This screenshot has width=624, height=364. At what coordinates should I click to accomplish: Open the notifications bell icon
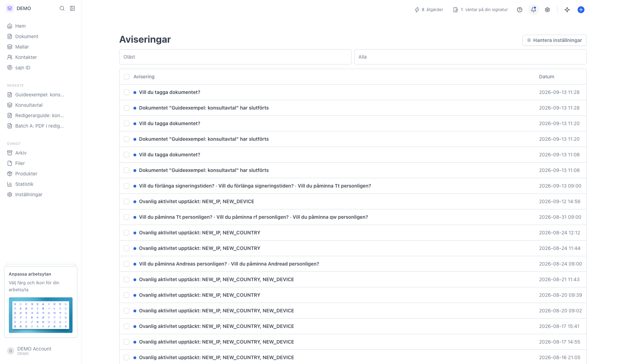click(534, 10)
